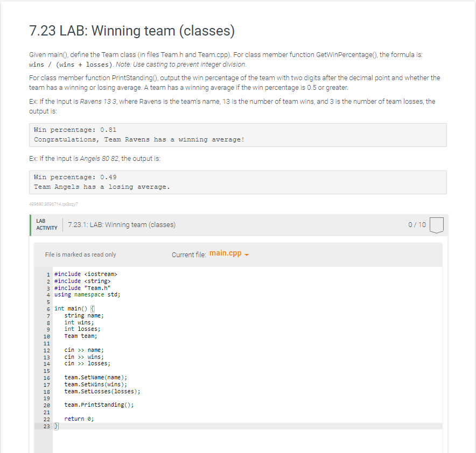
Task: Click the orange main.cpp file label
Action: (225, 252)
